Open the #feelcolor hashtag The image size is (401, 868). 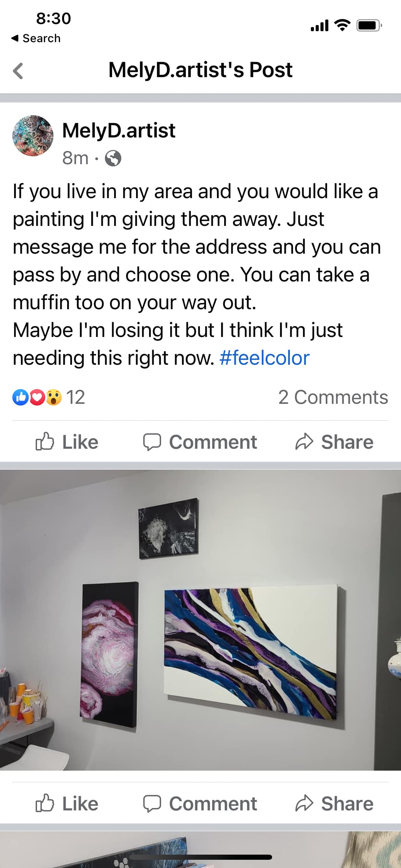264,358
